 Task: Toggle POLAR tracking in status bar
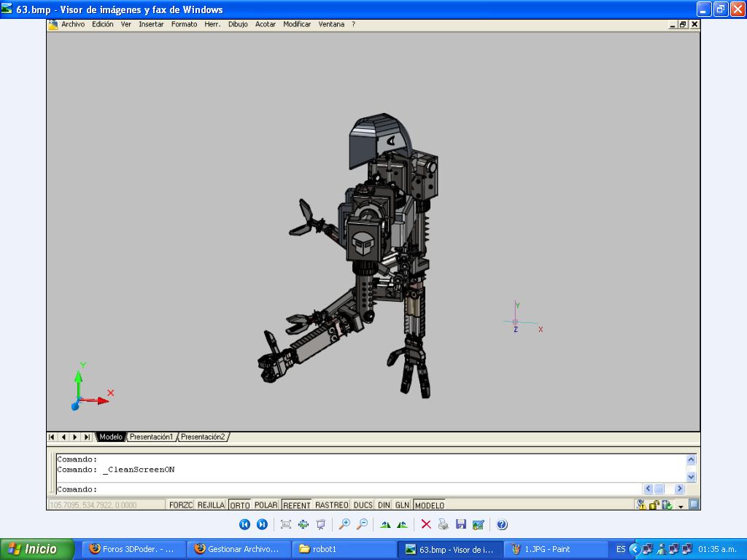[x=266, y=505]
